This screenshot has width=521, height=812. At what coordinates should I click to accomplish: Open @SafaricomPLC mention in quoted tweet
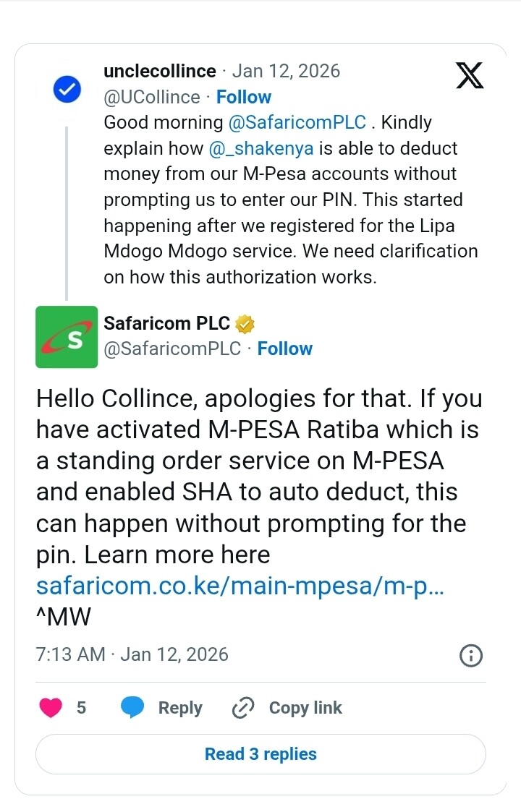(298, 123)
